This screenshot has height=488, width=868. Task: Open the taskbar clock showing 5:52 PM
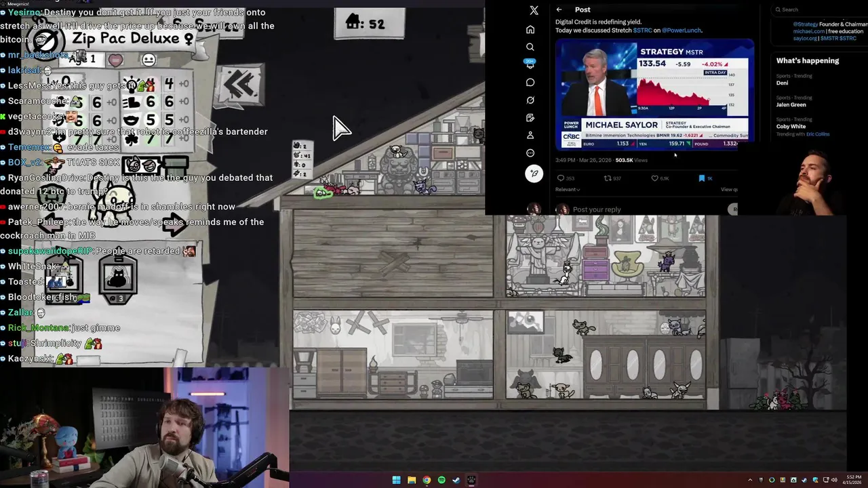854,480
